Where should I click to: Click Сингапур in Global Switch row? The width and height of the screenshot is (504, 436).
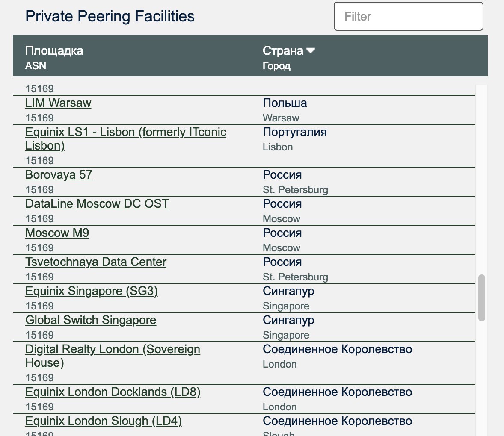[x=288, y=320]
